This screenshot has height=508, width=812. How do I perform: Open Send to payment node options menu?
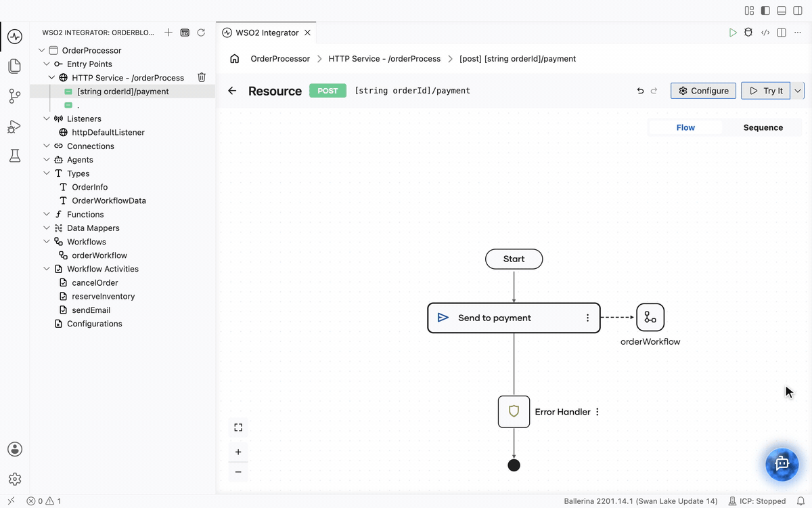(587, 318)
